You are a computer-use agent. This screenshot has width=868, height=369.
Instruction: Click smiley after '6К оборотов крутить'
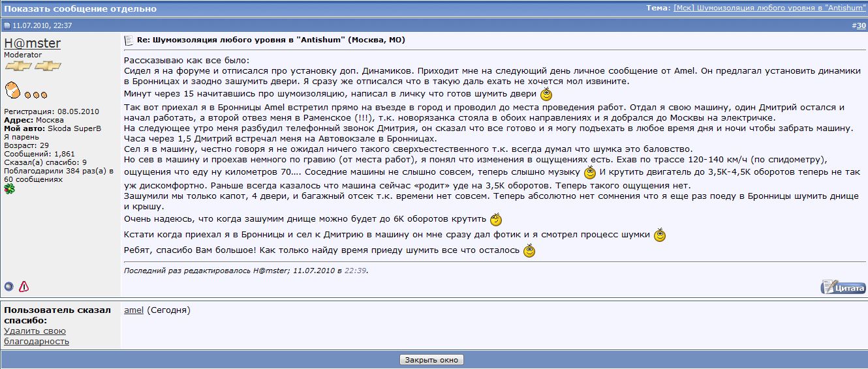496,219
